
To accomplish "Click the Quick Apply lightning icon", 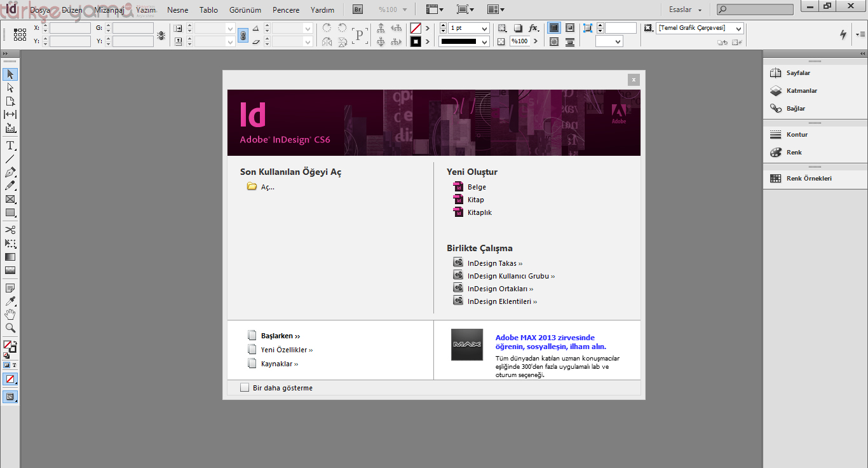I will point(843,34).
